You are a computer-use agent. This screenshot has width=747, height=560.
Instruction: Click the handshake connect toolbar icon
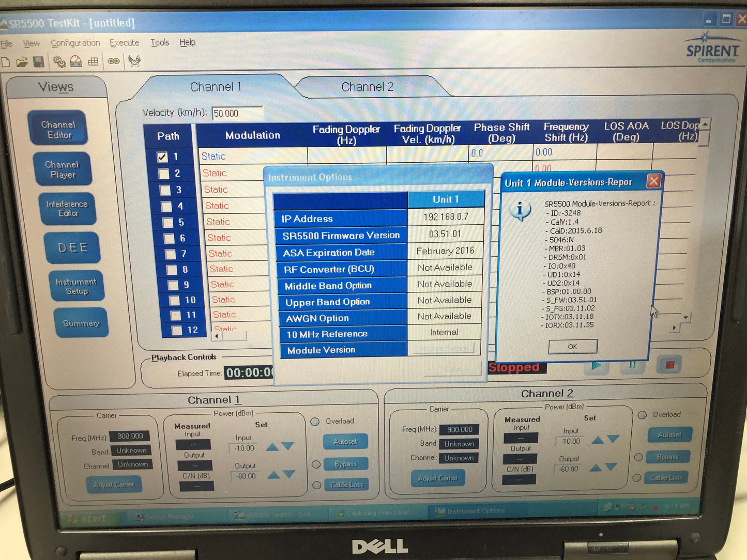[x=134, y=61]
